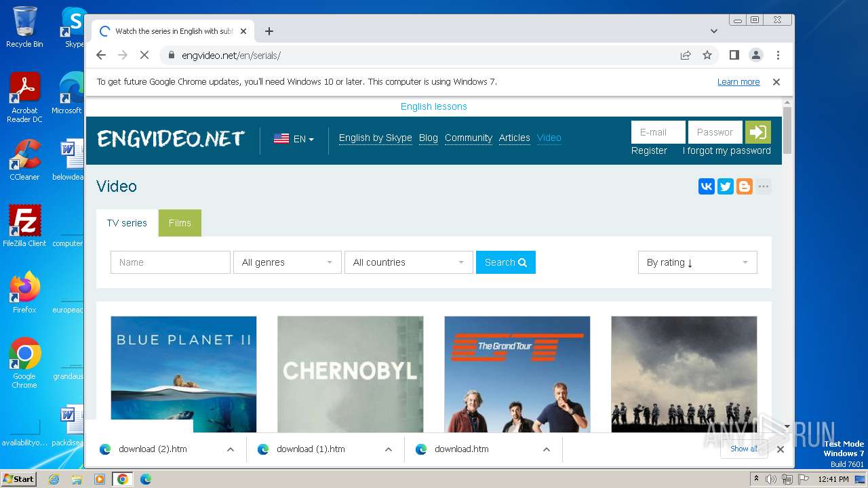Show all downloads
Screen dimensions: 868x488
coord(744,449)
